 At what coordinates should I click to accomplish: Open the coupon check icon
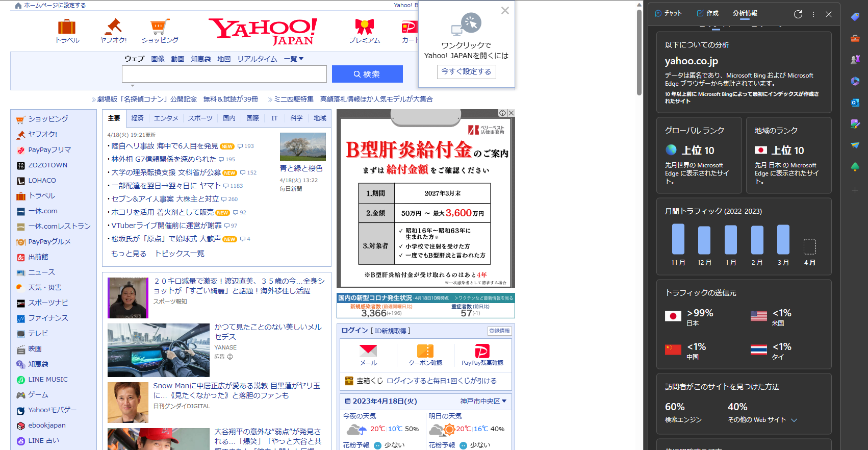coord(425,351)
